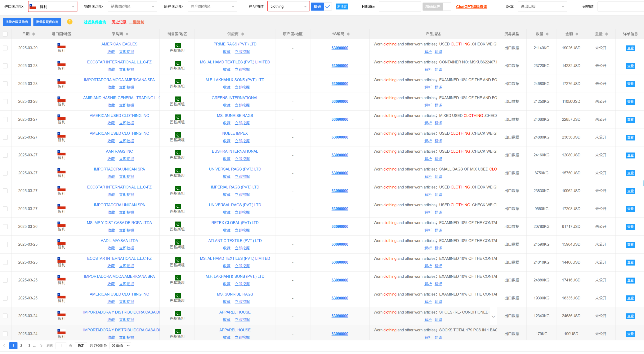This screenshot has height=354, width=644.
Task: Sort by date using the 日期 sort arrows
Action: coord(34,34)
